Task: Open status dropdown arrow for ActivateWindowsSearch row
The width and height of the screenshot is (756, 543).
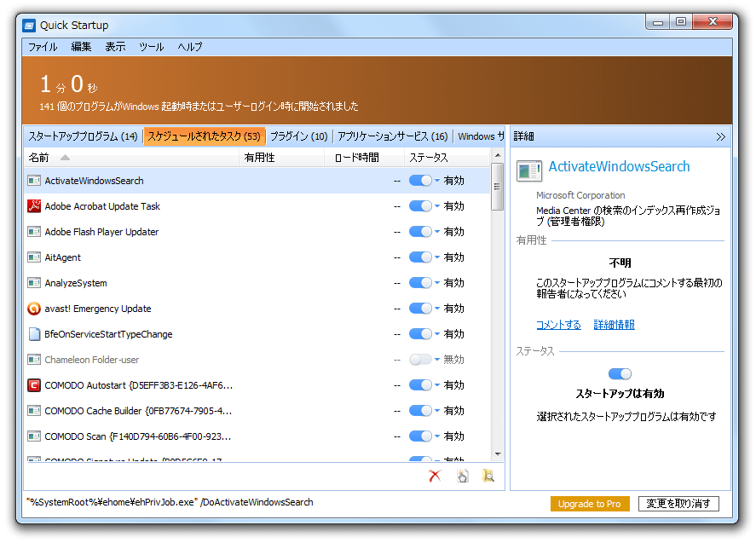Action: 437,181
